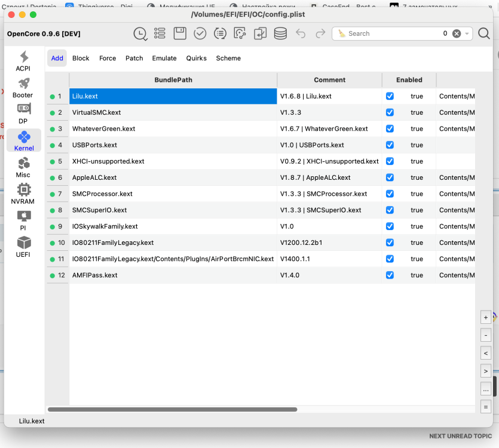Uncheck Enabled for AMFIPass.kext
Image resolution: width=499 pixels, height=448 pixels.
pos(390,275)
